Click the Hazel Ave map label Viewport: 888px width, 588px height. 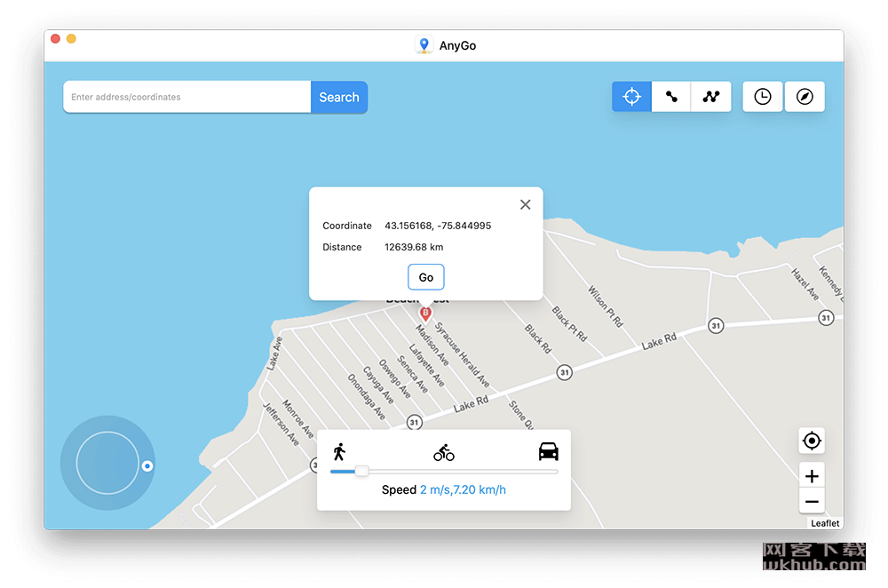pos(805,284)
